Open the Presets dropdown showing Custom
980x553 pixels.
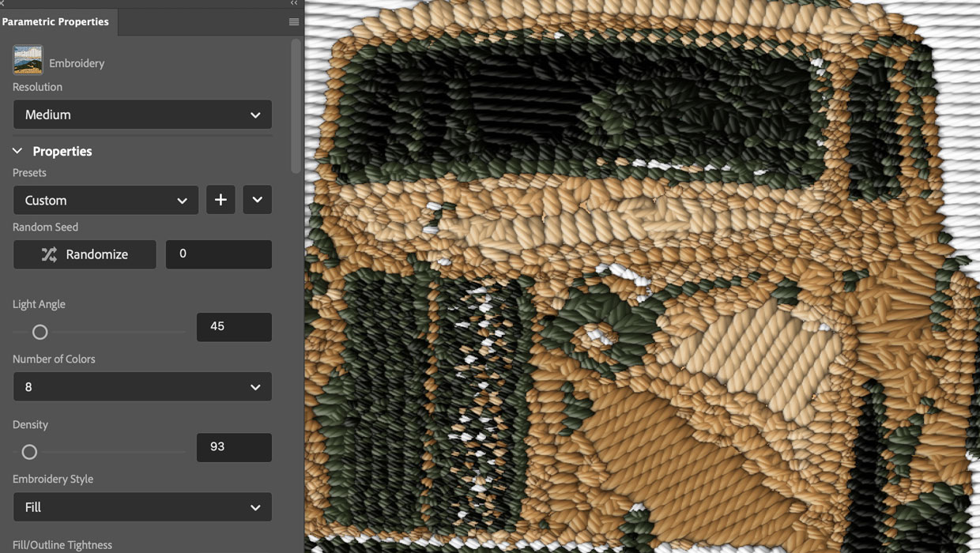point(105,200)
